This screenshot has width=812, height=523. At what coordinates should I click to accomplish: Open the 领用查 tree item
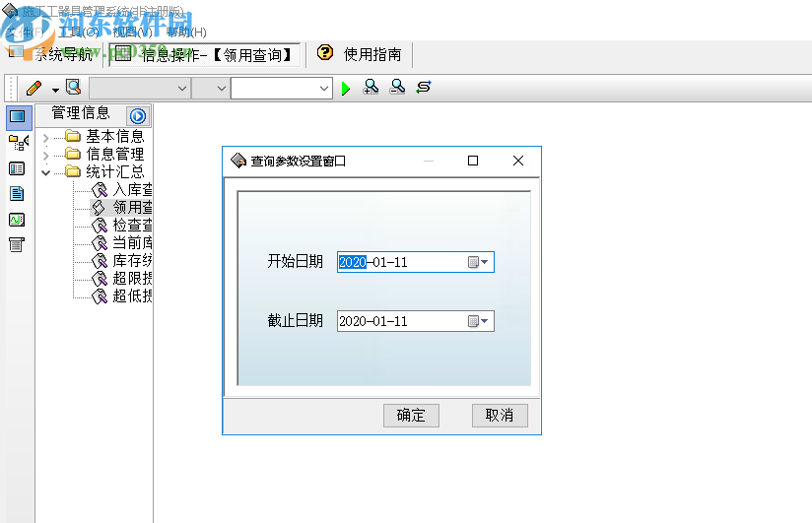[133, 207]
